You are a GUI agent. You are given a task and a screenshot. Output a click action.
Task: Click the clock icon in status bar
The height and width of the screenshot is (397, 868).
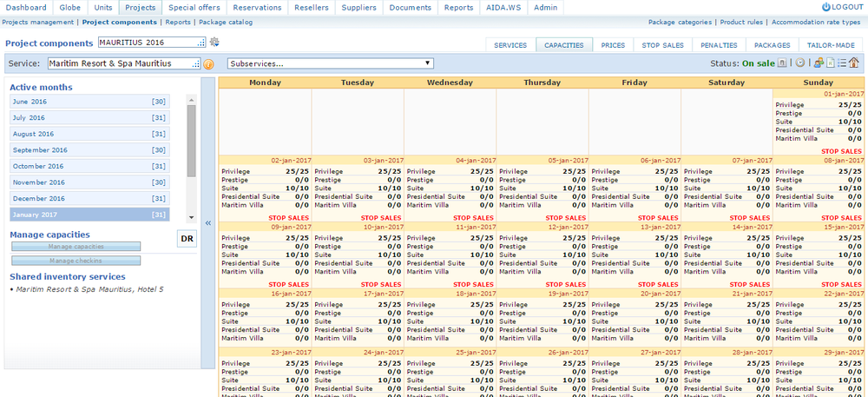click(800, 63)
